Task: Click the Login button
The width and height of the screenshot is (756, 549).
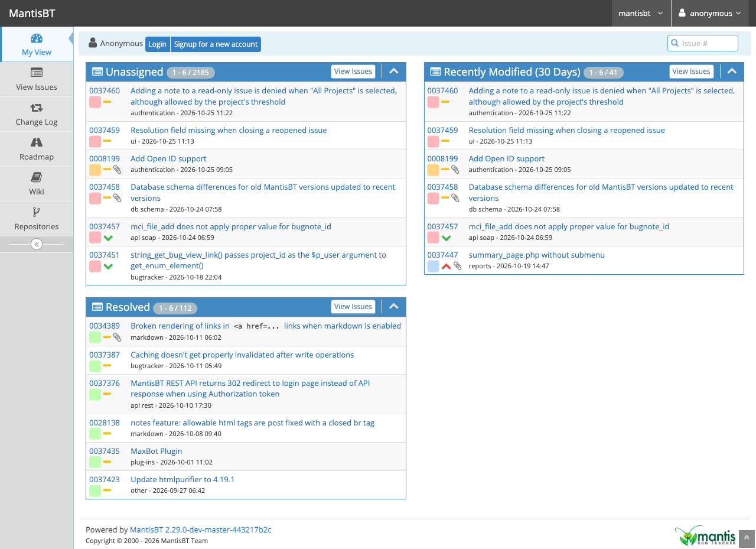Action: click(157, 44)
